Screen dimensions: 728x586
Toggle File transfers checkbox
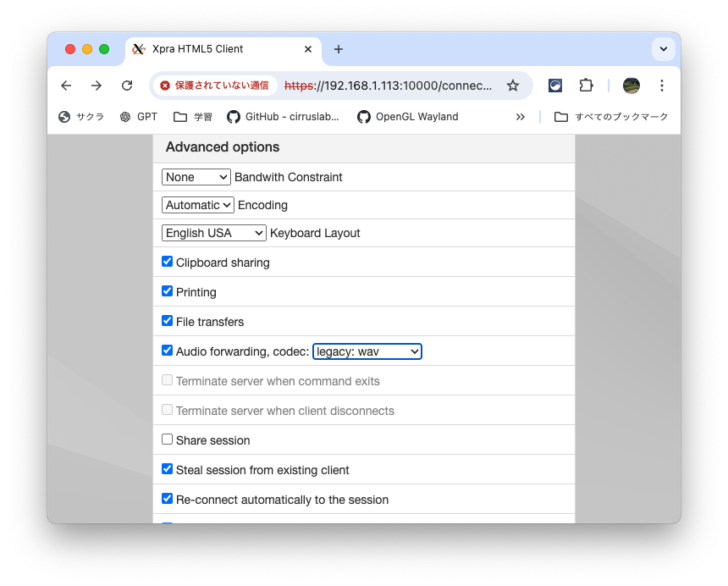167,321
